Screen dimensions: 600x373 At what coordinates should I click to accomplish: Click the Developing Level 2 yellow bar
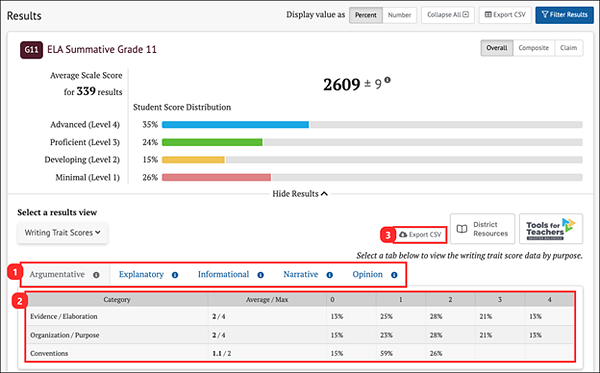point(193,160)
